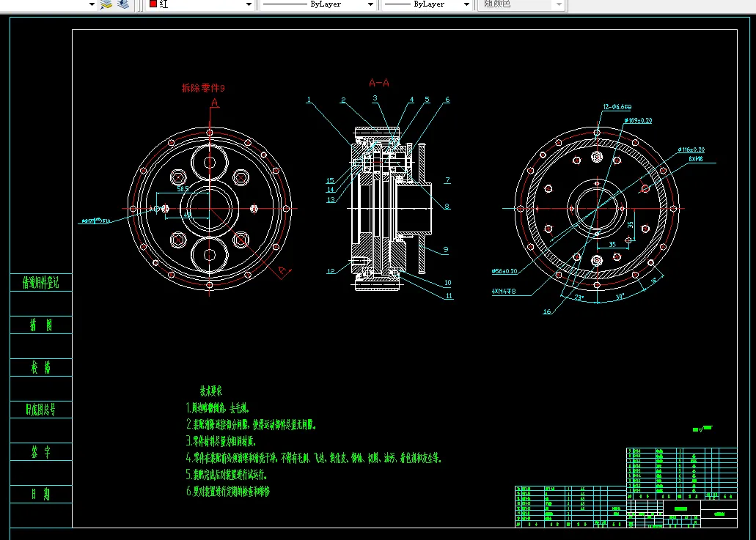
Task: Select part balloon number 11
Action: pyautogui.click(x=449, y=296)
